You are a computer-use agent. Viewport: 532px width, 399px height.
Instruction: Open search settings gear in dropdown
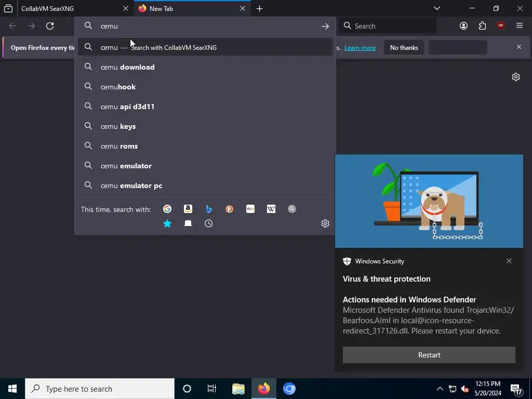coord(325,223)
